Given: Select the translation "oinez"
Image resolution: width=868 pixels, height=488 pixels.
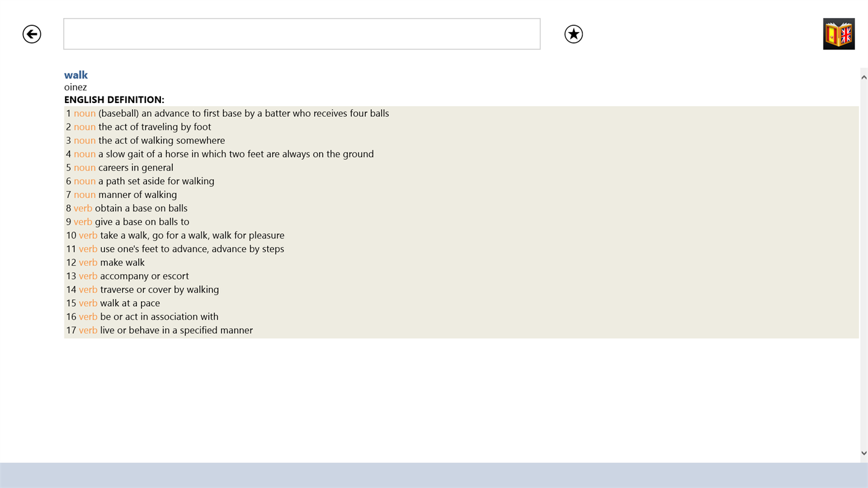Looking at the screenshot, I should 75,87.
